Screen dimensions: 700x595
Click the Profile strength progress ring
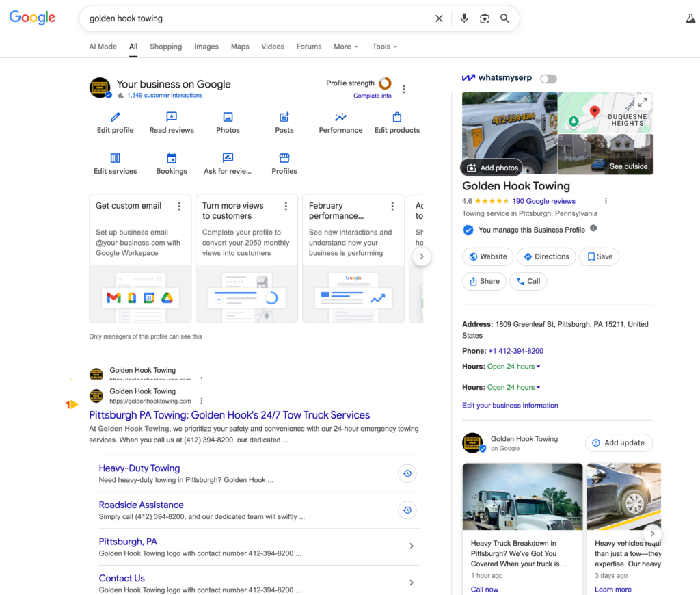pos(385,83)
